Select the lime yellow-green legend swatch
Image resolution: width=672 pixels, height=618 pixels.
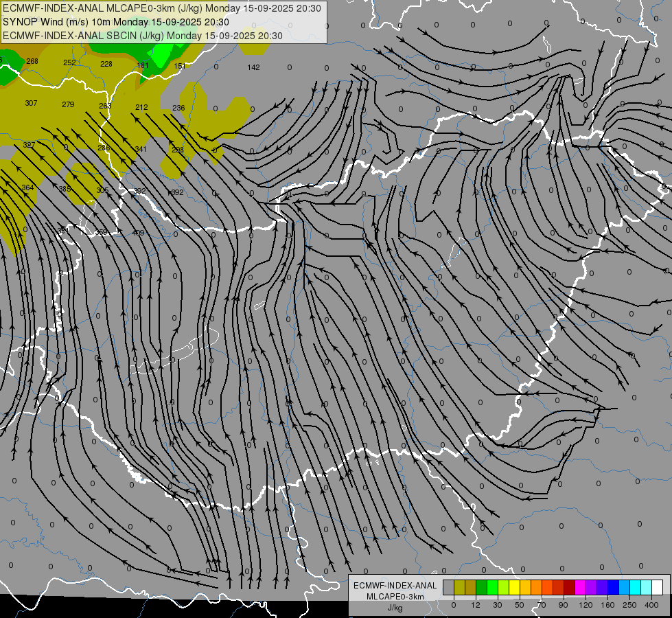click(504, 587)
